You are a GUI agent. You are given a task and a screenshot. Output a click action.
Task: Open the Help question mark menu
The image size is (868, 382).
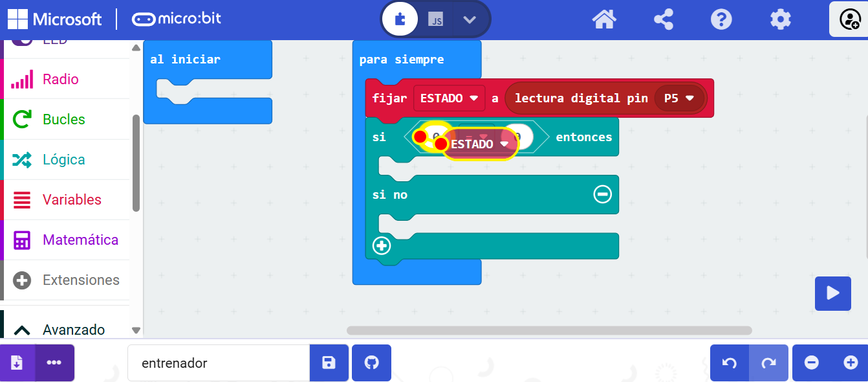point(721,19)
